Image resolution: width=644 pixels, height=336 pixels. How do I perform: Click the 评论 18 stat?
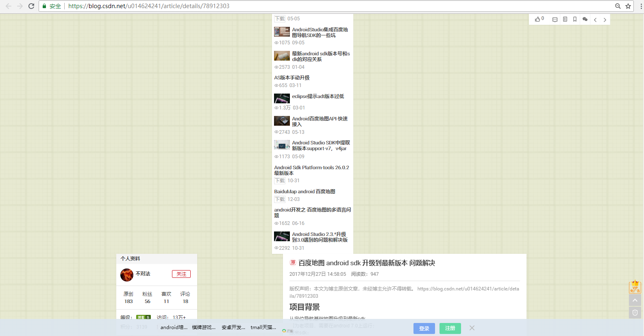pos(185,298)
